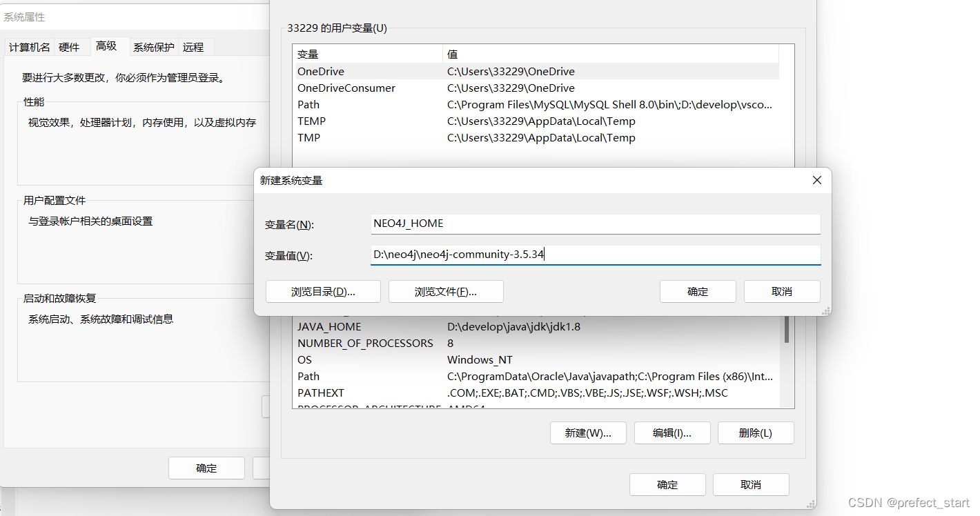Select the TEMP user variable row
Screen dimensions: 980x516
click(536, 121)
